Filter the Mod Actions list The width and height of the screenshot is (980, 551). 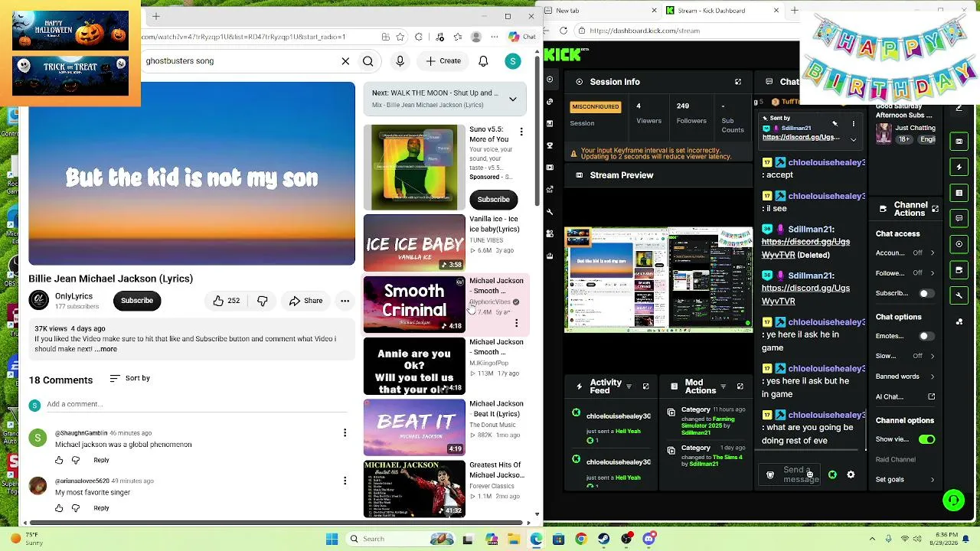(x=722, y=386)
